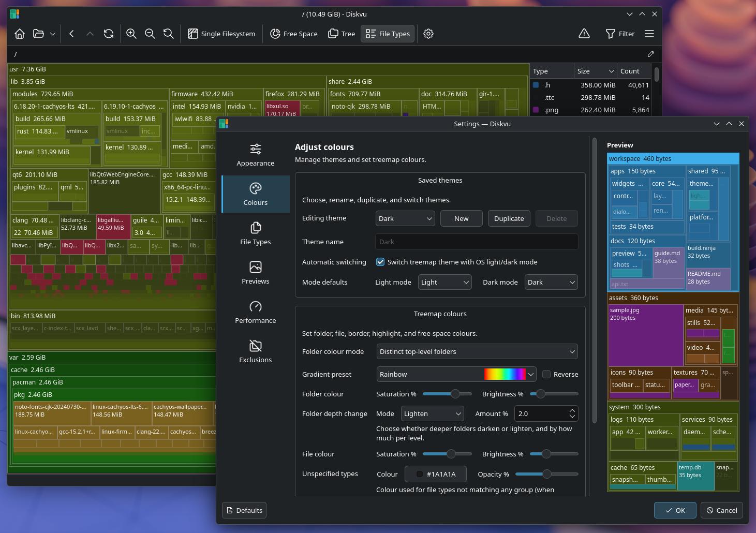Decrease Amount % with down stepper arrow

tap(572, 417)
